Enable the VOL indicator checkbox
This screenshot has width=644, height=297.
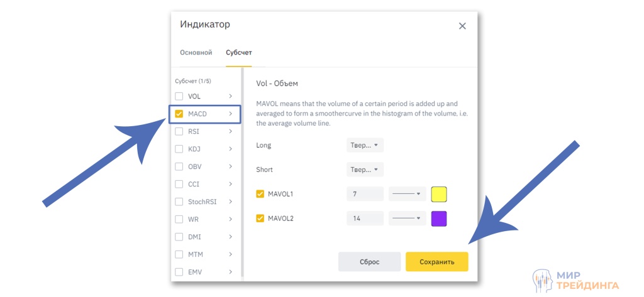tap(179, 96)
